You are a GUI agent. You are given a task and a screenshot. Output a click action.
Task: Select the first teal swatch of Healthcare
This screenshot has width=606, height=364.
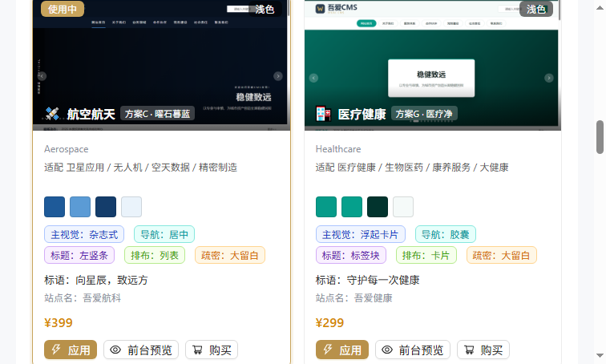[326, 207]
